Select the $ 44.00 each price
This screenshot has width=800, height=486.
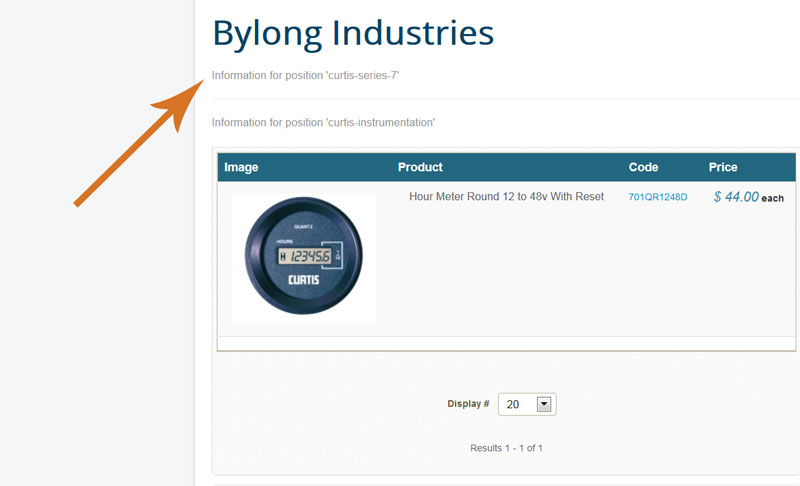(x=748, y=197)
